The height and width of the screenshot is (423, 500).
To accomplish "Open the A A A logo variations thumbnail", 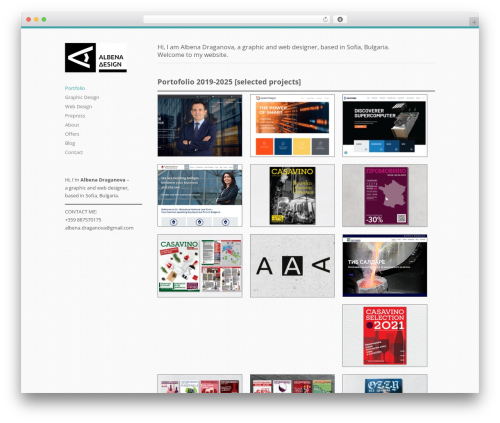I will 292,266.
